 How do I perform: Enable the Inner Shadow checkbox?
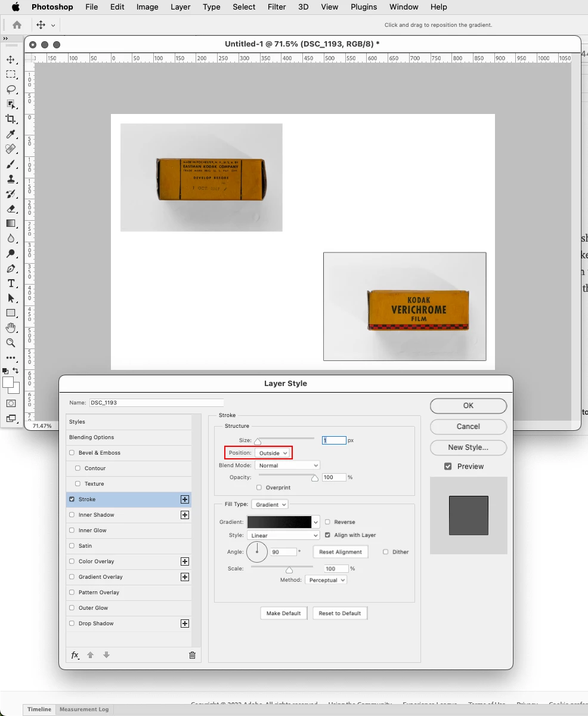(x=72, y=515)
